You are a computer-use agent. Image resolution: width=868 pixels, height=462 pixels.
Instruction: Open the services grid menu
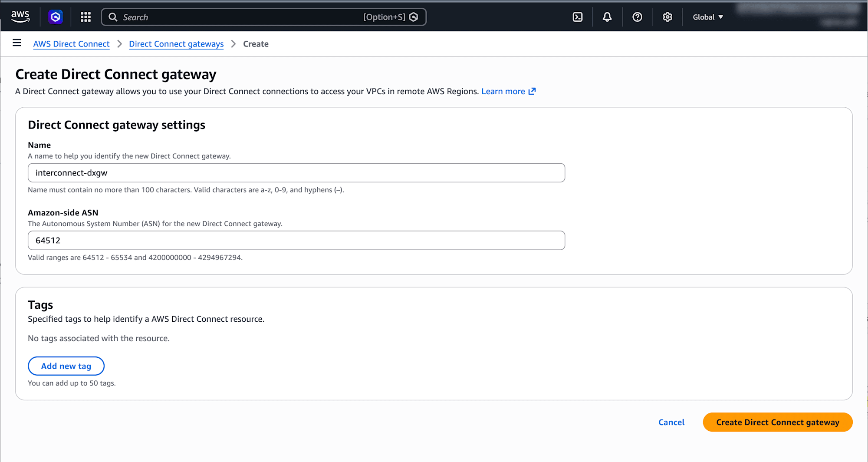(x=85, y=17)
